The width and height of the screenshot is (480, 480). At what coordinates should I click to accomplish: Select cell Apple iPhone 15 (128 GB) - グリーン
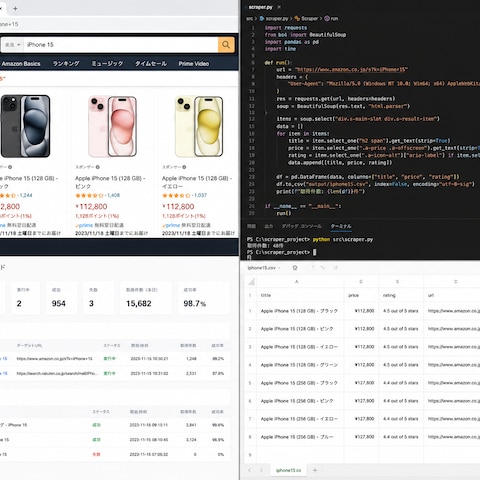(x=300, y=365)
